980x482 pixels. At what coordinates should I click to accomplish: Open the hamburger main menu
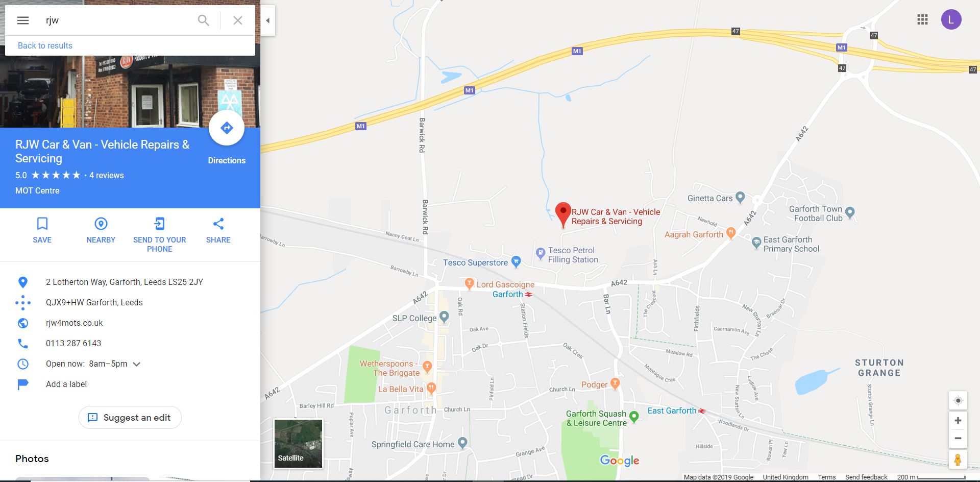pos(23,20)
